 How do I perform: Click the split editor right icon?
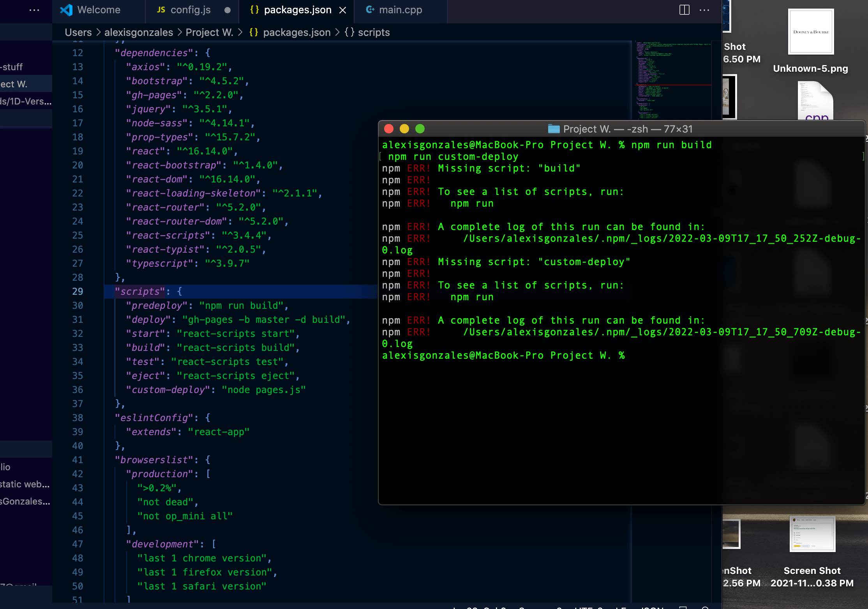click(x=684, y=10)
